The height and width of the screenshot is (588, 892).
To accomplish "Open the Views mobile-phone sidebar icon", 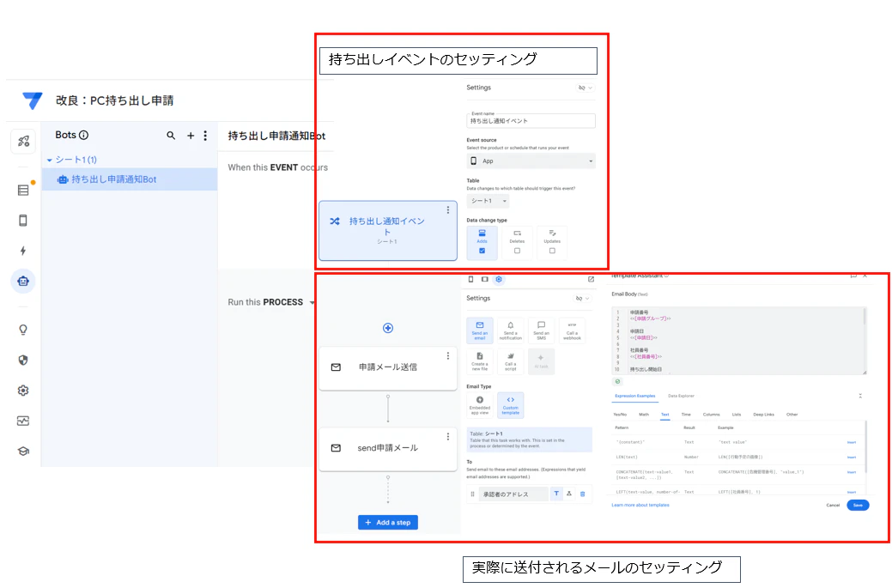I will coord(23,221).
